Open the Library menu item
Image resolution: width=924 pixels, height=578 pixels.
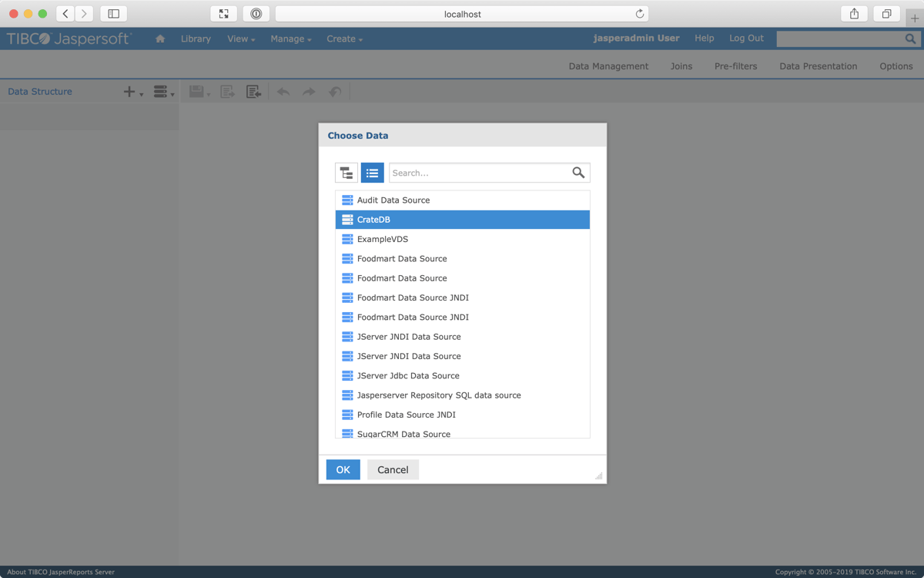pos(196,39)
